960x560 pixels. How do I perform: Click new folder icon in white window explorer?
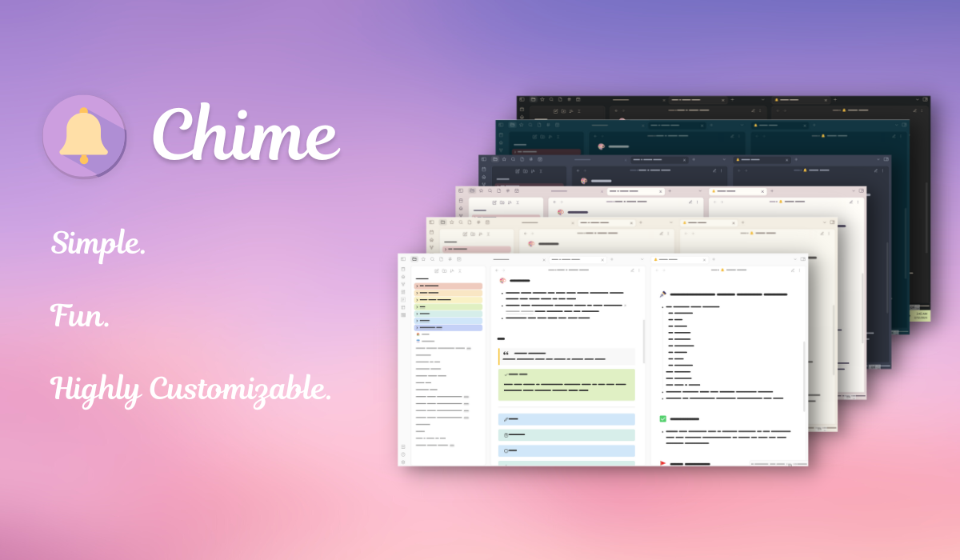click(x=444, y=270)
